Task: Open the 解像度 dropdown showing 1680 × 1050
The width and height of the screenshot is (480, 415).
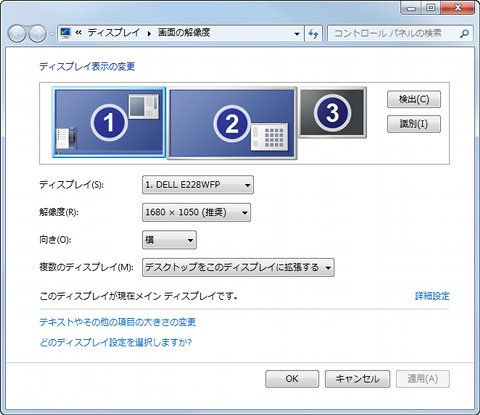Action: click(196, 212)
